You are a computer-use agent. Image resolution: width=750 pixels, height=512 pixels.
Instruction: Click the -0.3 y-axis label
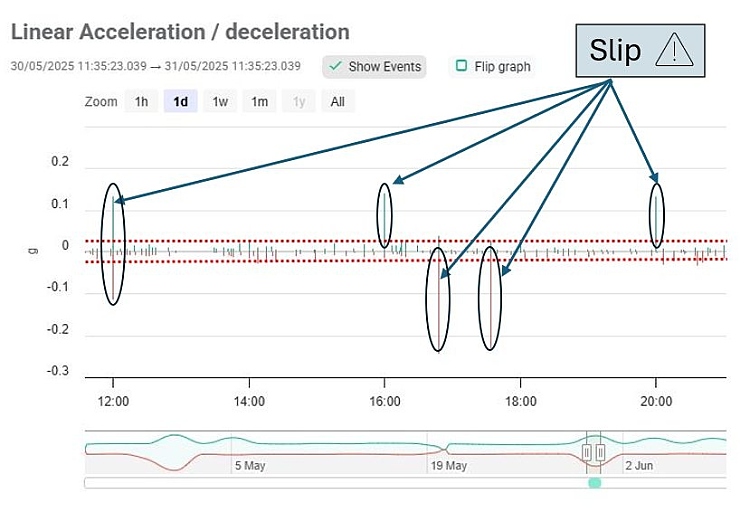pos(58,371)
